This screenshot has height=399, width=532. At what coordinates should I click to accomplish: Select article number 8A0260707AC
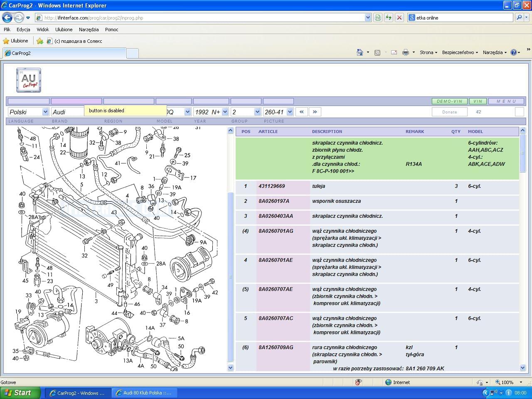point(276,318)
